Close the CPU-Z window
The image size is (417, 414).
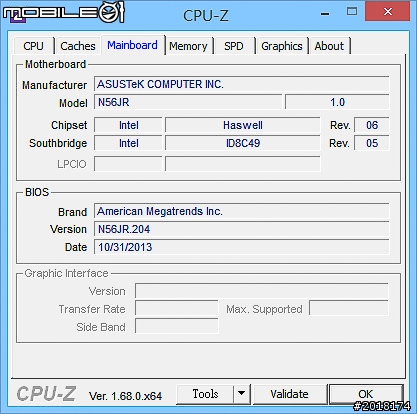tap(388, 12)
